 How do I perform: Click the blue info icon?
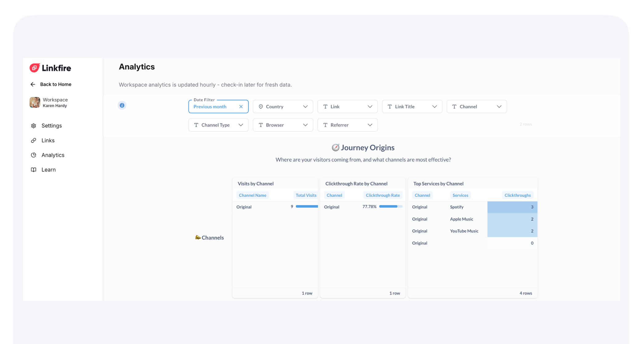122,105
